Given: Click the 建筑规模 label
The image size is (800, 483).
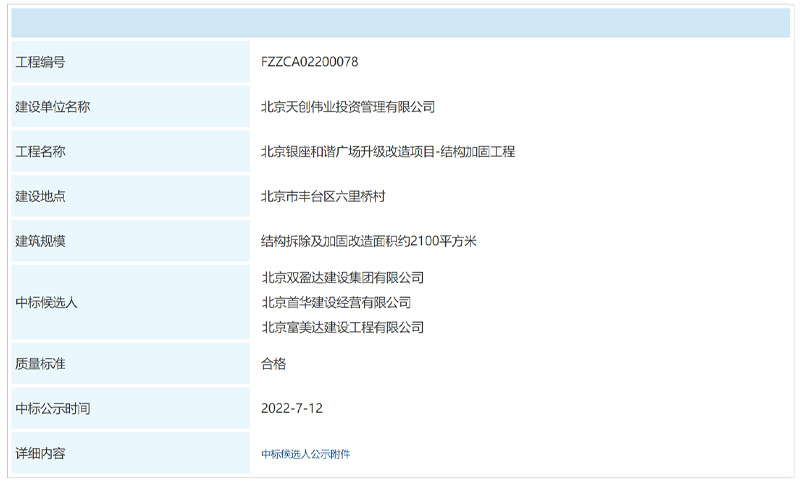Looking at the screenshot, I should [x=40, y=241].
